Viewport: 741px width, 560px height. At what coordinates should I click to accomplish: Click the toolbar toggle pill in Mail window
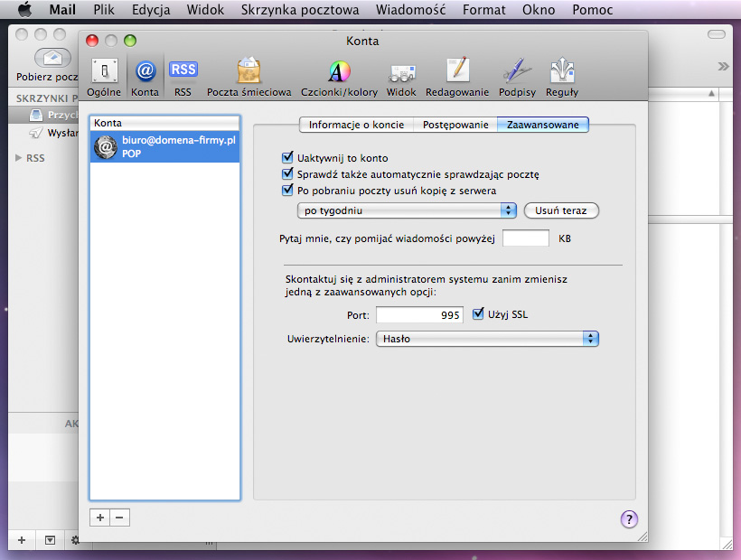pyautogui.click(x=717, y=34)
